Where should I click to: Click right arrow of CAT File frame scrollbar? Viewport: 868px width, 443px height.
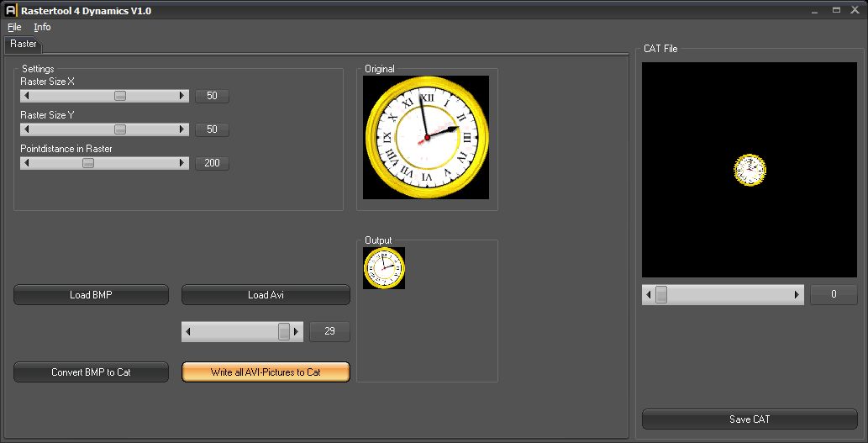click(797, 295)
